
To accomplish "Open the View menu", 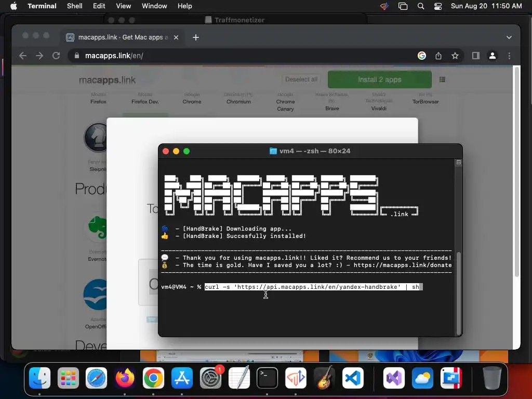I will (124, 6).
